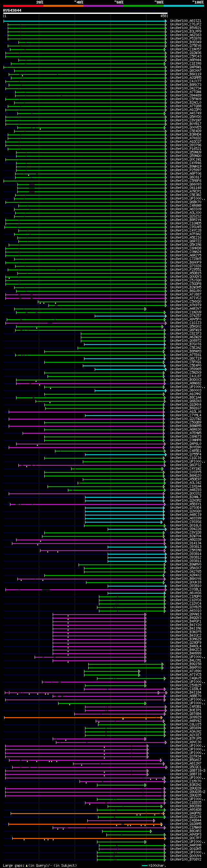Viewport: 207px width, 868px height.
Task: Click the orange alignment bar for UniRef100_Q4QFM2
Action: pyautogui.click(x=88, y=813)
